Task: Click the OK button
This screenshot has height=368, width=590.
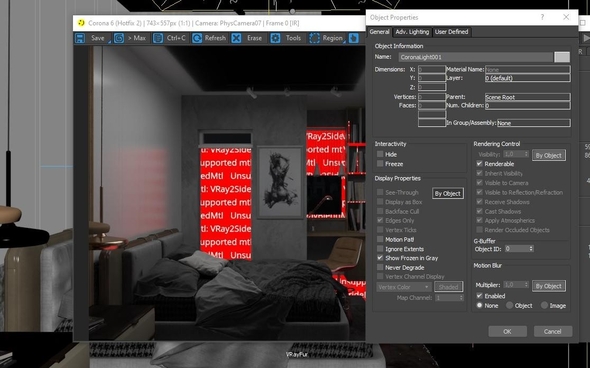Action: [x=507, y=332]
